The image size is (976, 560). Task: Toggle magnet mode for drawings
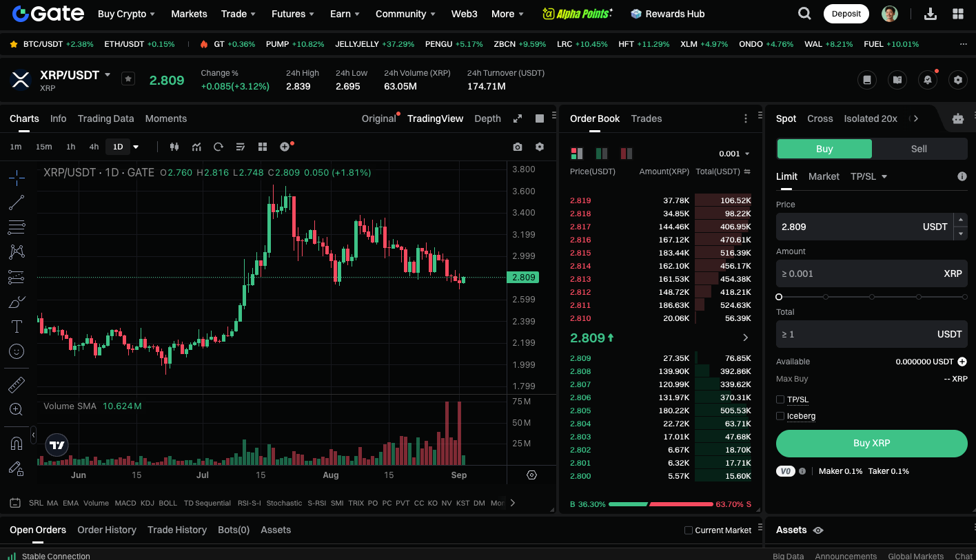[17, 444]
